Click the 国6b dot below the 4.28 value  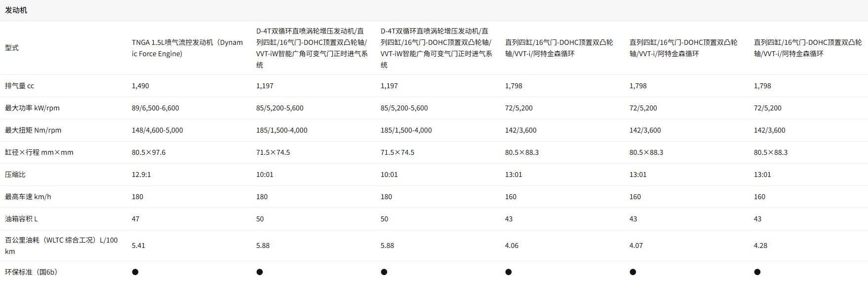(x=757, y=272)
